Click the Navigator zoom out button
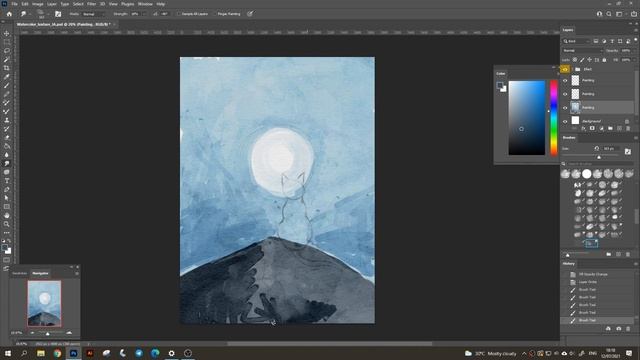This screenshot has height=360, width=640. (x=32, y=333)
